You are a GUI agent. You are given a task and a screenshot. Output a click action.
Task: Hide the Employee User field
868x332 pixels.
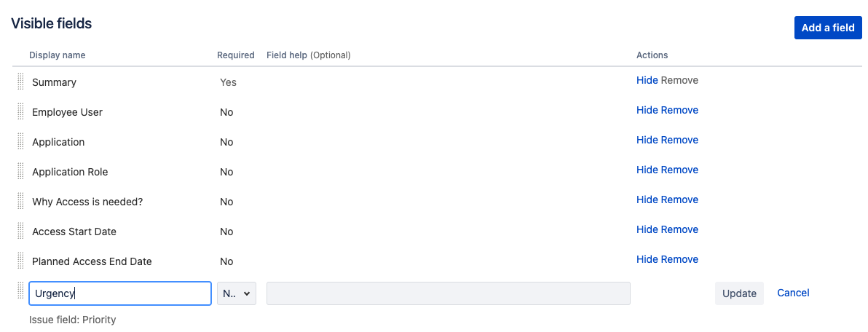(x=647, y=110)
